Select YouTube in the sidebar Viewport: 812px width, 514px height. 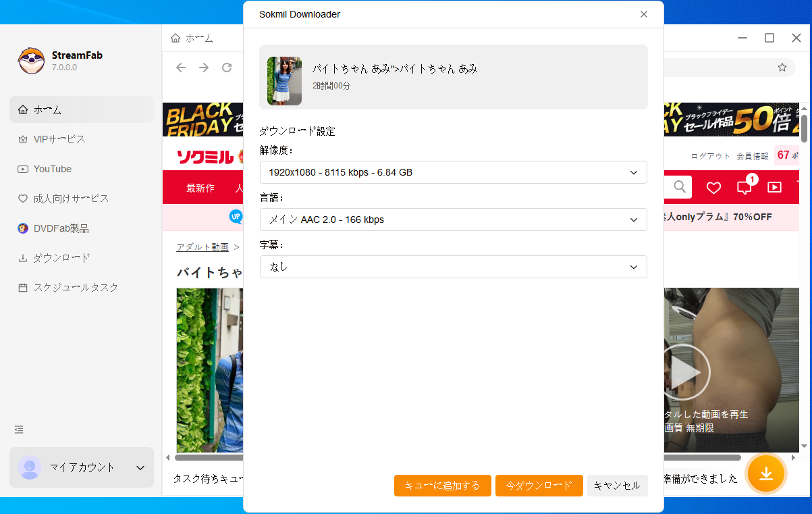53,169
